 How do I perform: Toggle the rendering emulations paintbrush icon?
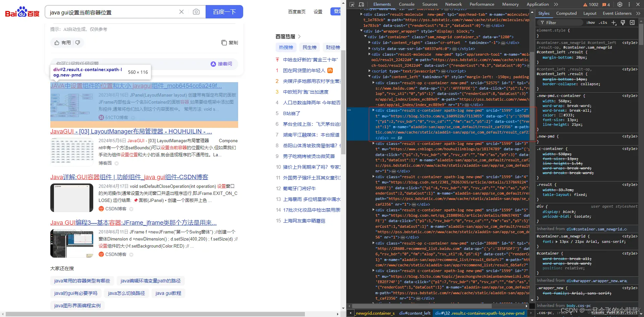(623, 22)
